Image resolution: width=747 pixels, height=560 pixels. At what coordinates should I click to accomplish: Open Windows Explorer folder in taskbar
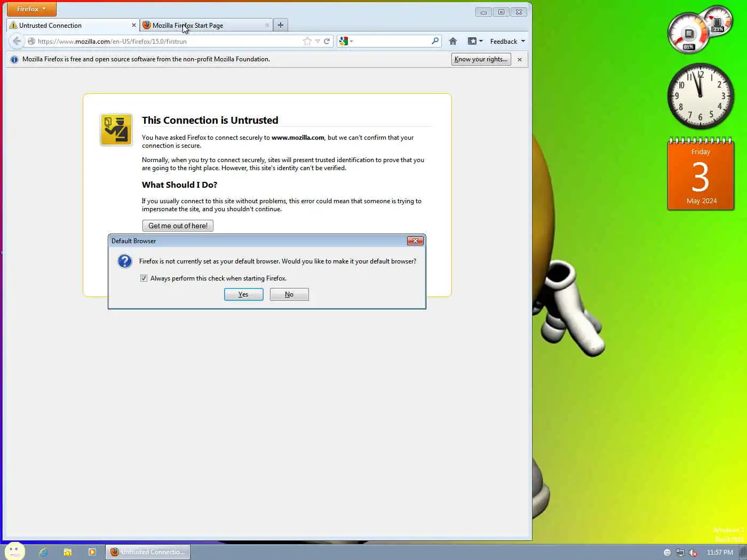point(68,552)
